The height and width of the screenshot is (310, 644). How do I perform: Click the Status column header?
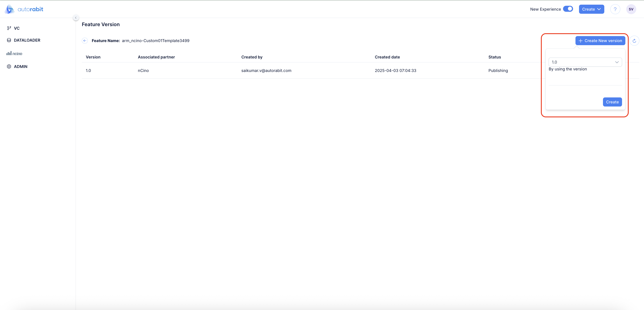(x=495, y=57)
